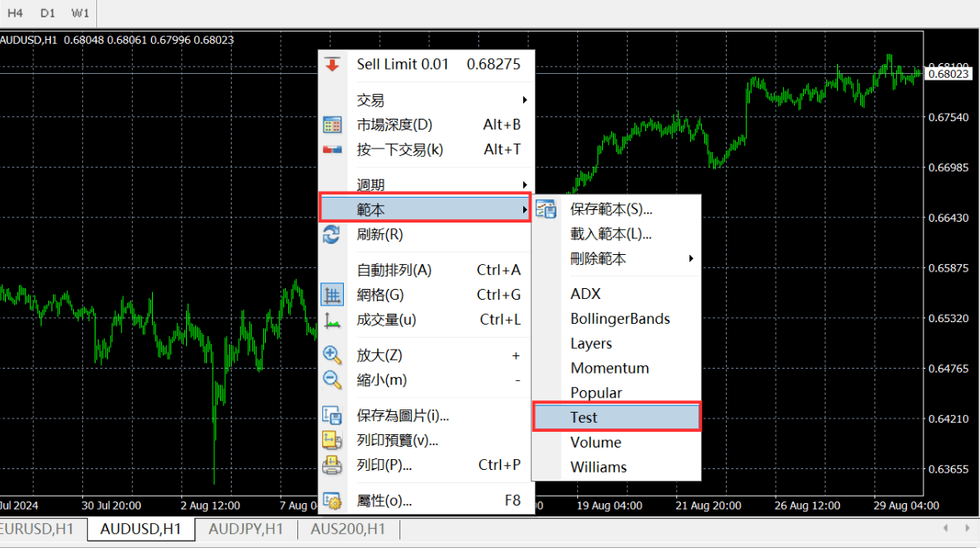
Task: Click the Sell Limit red arrow icon
Action: (x=332, y=65)
